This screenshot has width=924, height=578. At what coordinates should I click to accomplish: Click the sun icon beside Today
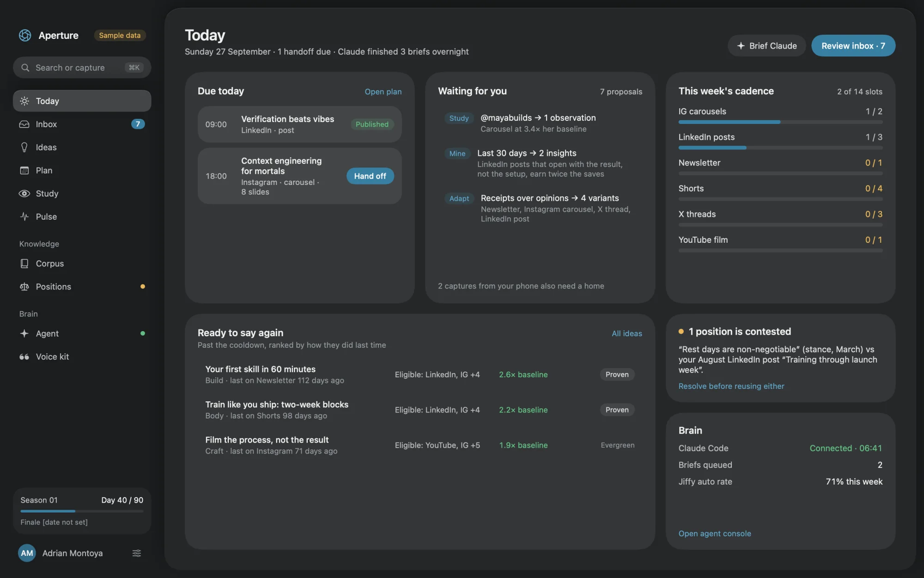point(24,101)
